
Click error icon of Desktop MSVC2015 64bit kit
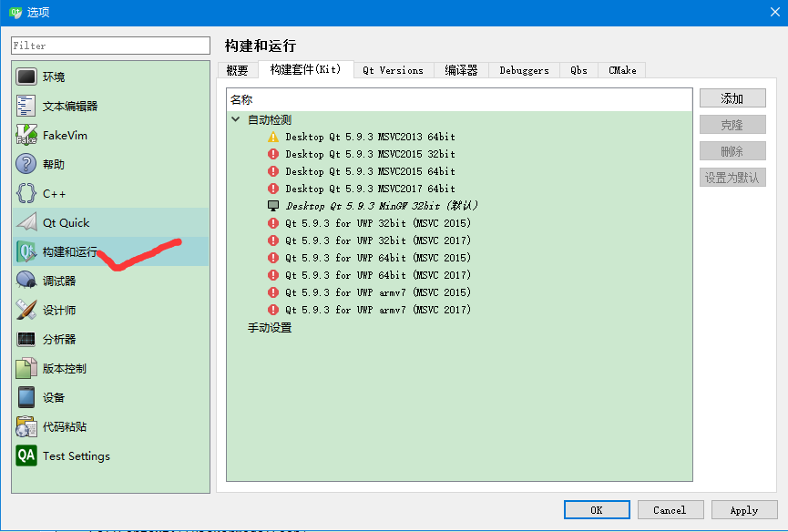point(273,171)
